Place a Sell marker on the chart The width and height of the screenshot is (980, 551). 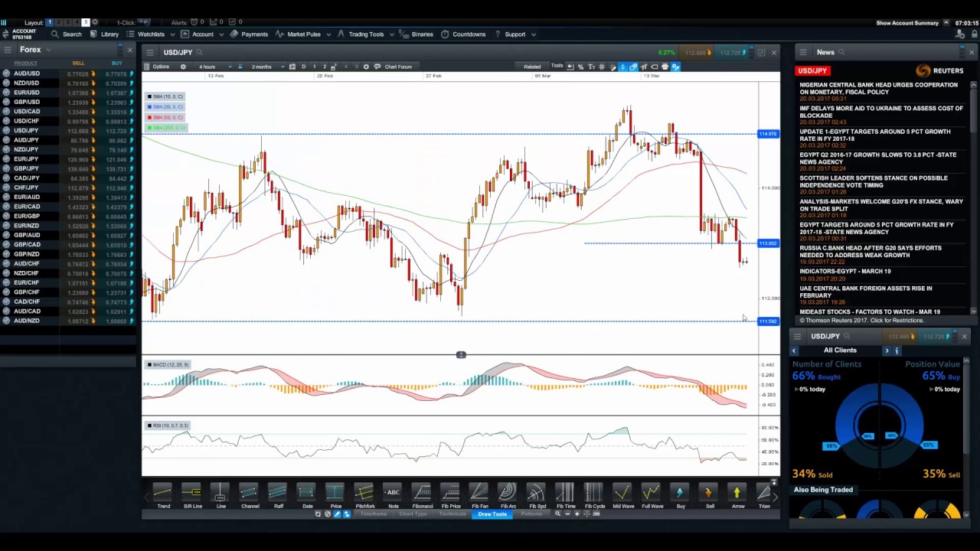point(709,496)
